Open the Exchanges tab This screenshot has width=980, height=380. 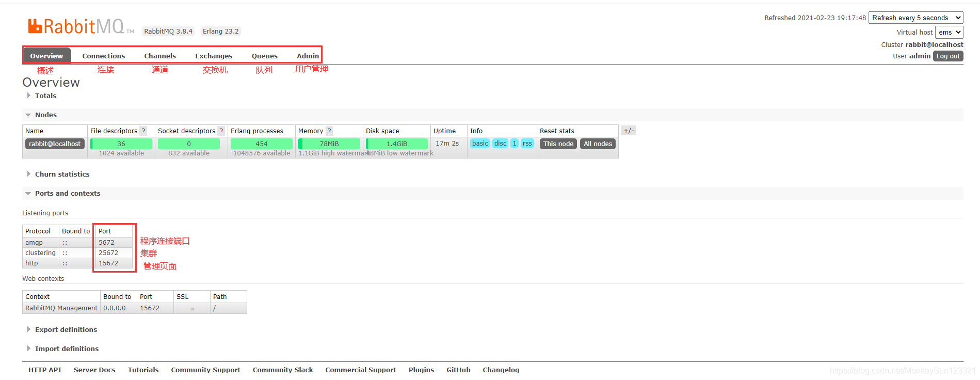click(x=214, y=56)
